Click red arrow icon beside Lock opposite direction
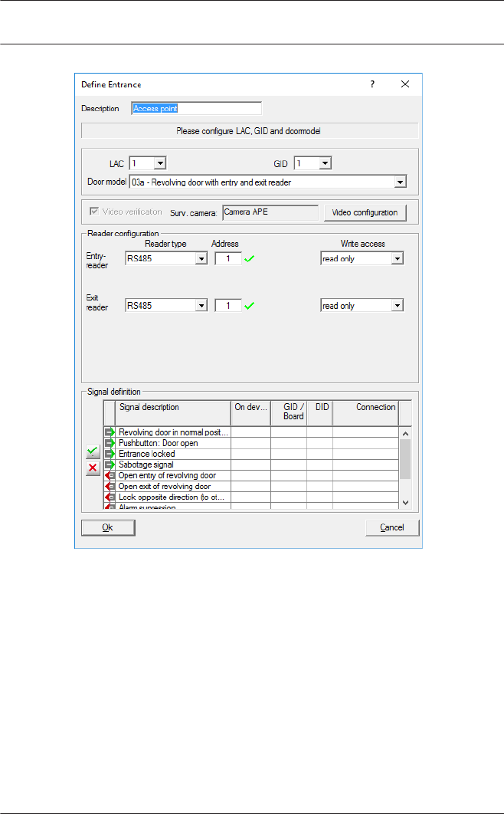The width and height of the screenshot is (504, 814). tap(110, 497)
